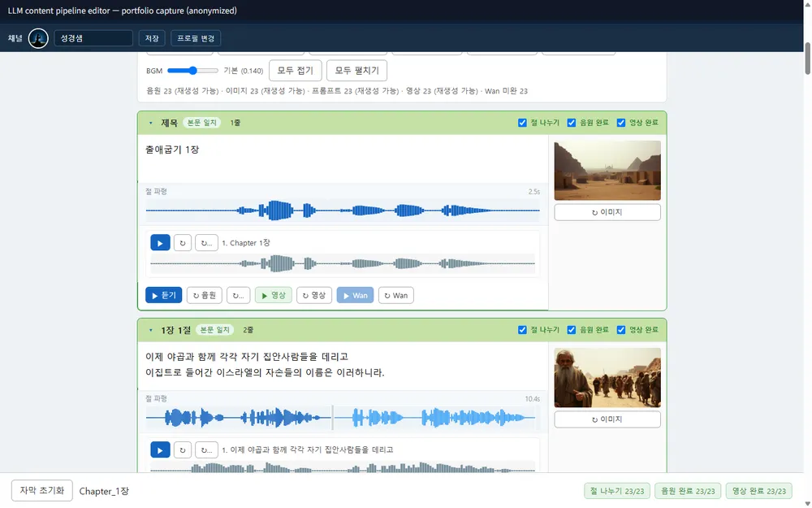
Task: Regenerate audio for the 이제 야곱과 함께 line
Action: [182, 450]
